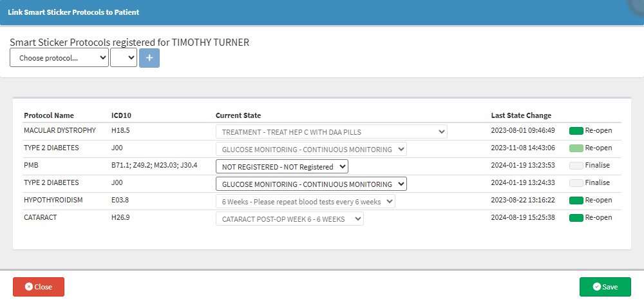Expand the NOT REGISTERED state dropdown
This screenshot has height=303, width=644.
point(281,166)
